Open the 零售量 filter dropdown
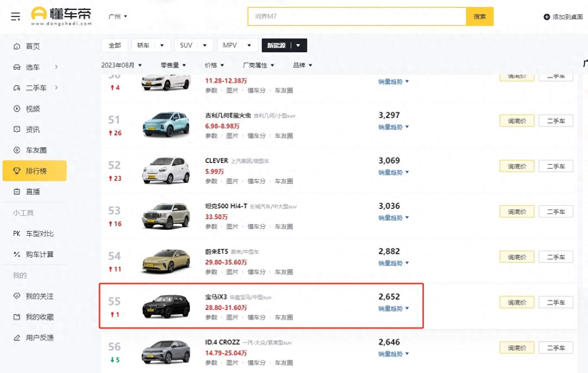 click(173, 65)
